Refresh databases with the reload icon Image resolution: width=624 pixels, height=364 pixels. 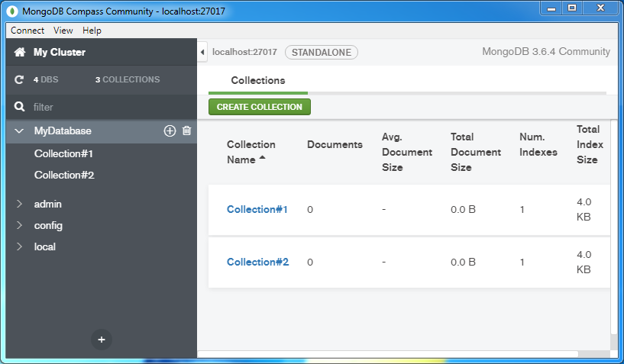coord(19,79)
